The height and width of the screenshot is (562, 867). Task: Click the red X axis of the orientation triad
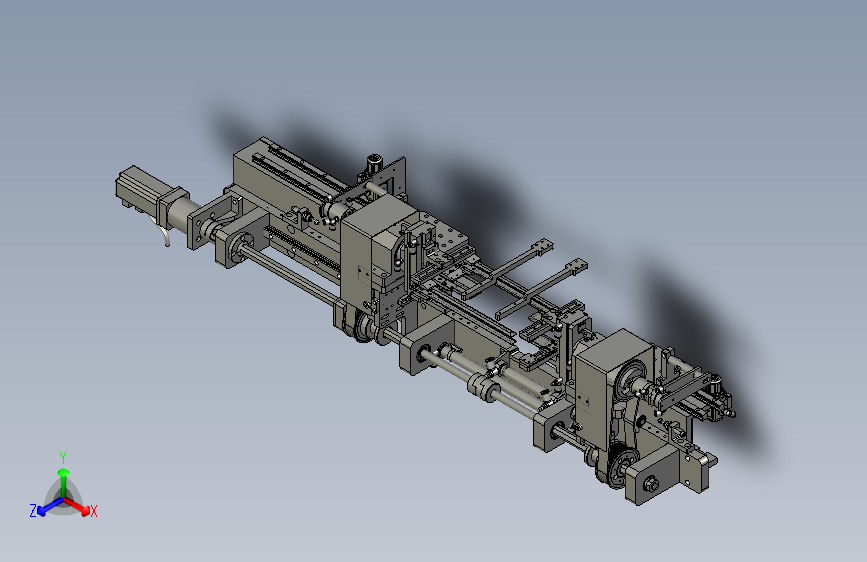point(78,506)
